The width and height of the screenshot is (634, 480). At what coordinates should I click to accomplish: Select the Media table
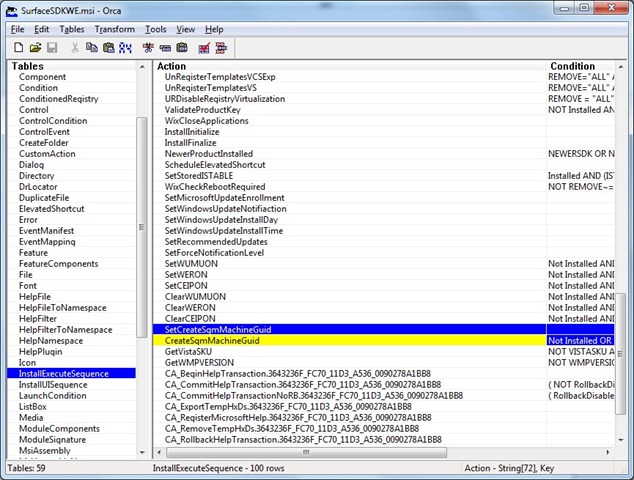[x=31, y=418]
